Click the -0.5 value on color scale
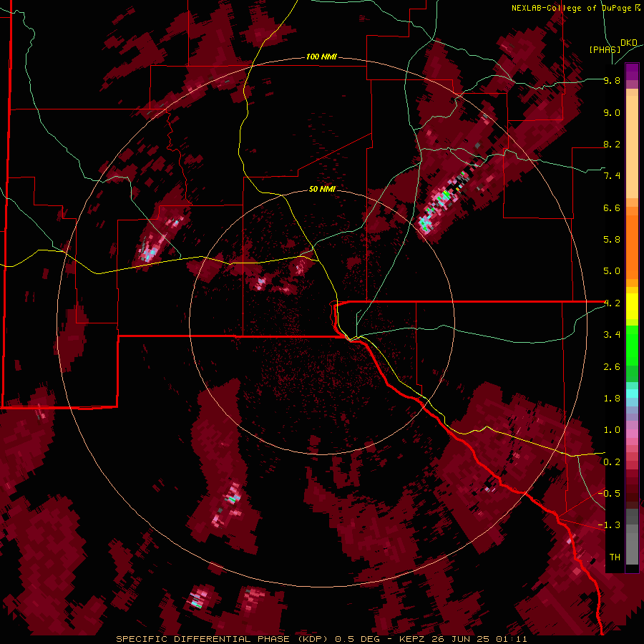Screen dimensions: 644x644 610,494
